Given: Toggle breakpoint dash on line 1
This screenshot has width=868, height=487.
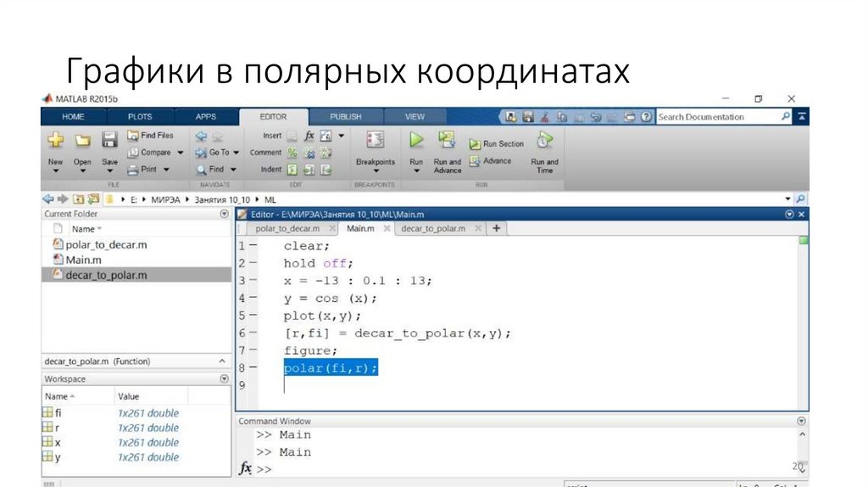Looking at the screenshot, I should pos(253,245).
